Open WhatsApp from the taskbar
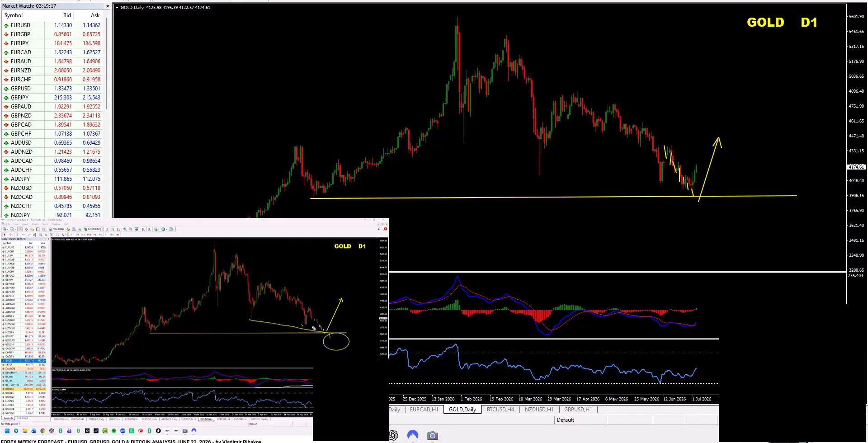This screenshot has height=443, width=868. [x=132, y=431]
